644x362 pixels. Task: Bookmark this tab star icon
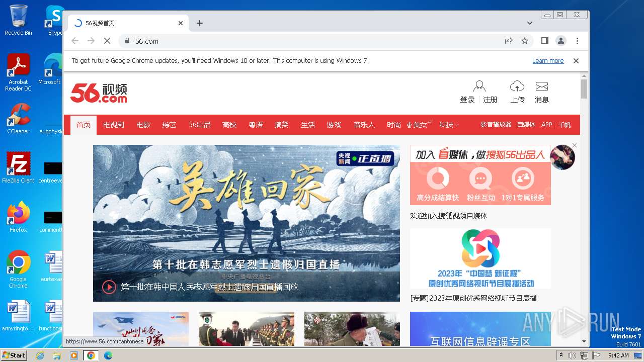pos(525,41)
